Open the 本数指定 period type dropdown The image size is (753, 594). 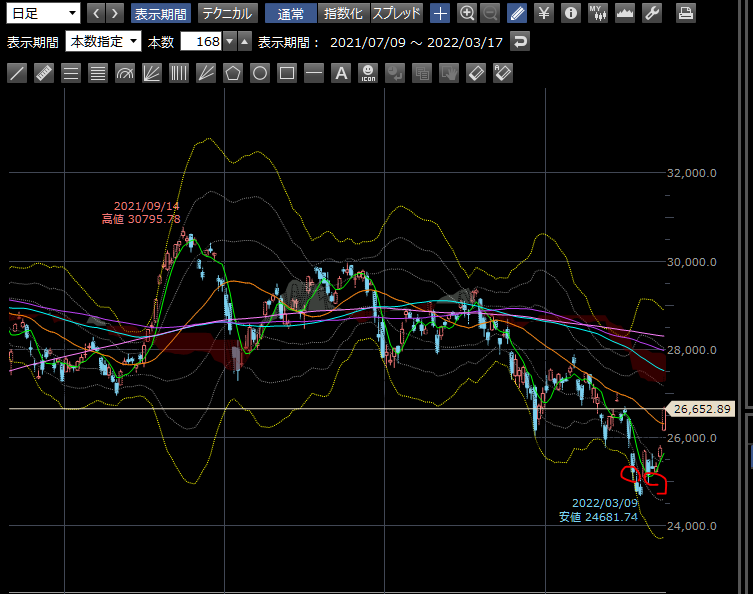103,42
